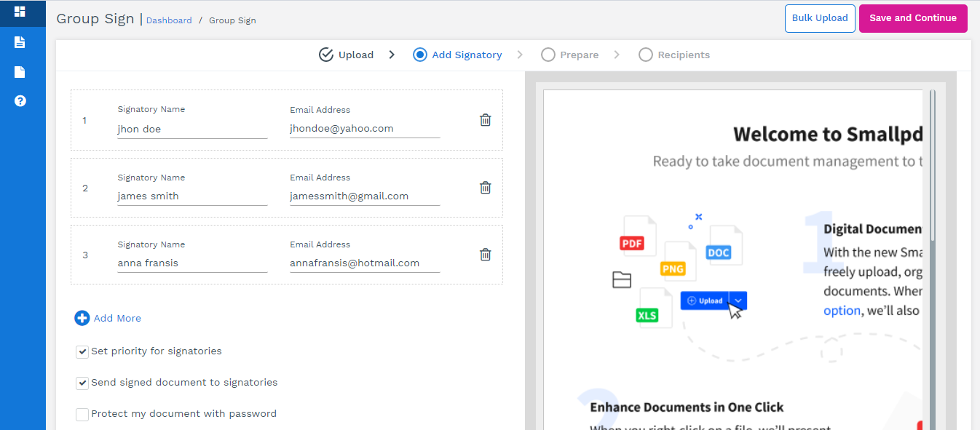Open the help question mark icon
Screen dimensions: 980x430
tap(20, 101)
